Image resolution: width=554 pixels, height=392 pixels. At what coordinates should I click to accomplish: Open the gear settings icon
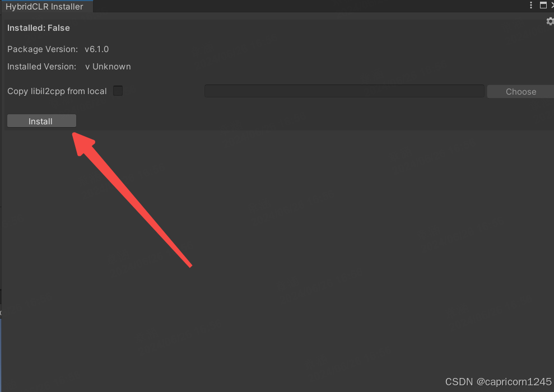click(550, 21)
